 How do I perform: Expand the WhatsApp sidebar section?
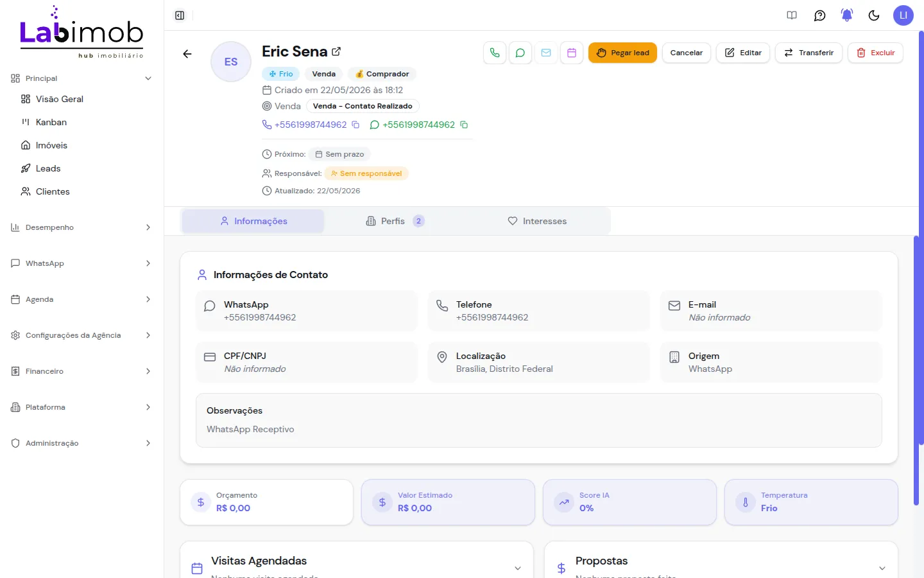pos(82,263)
